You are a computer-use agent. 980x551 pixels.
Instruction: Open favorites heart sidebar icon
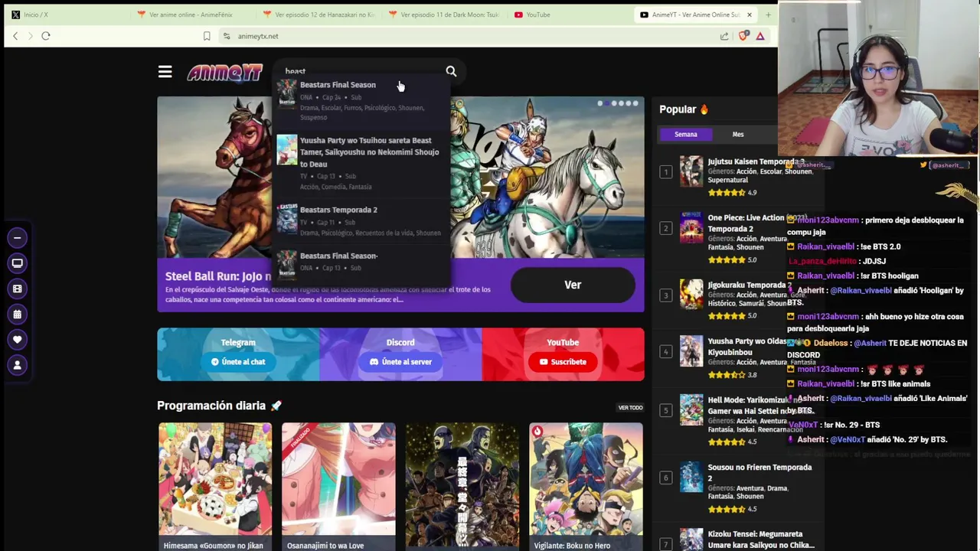click(x=17, y=339)
